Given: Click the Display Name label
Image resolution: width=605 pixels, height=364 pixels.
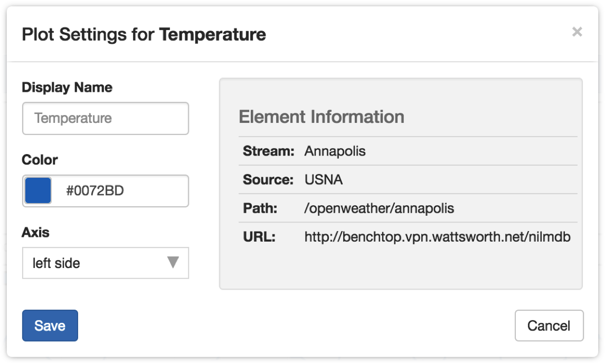Looking at the screenshot, I should point(67,88).
